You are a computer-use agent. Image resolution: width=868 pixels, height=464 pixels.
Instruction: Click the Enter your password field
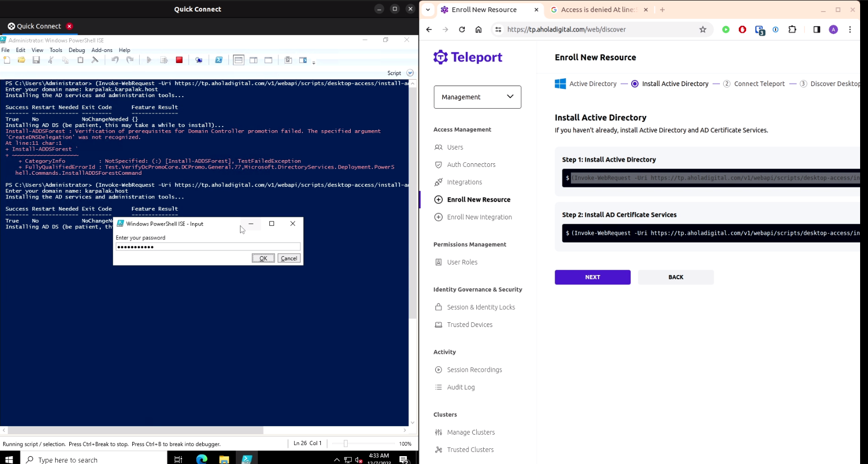coord(208,247)
